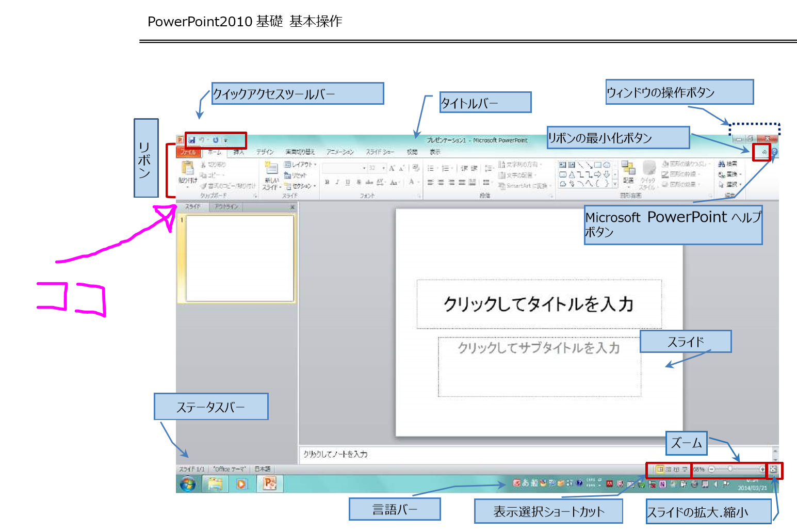Click the zoom out minus button
Screen dimensions: 797x532
pyautogui.click(x=712, y=470)
